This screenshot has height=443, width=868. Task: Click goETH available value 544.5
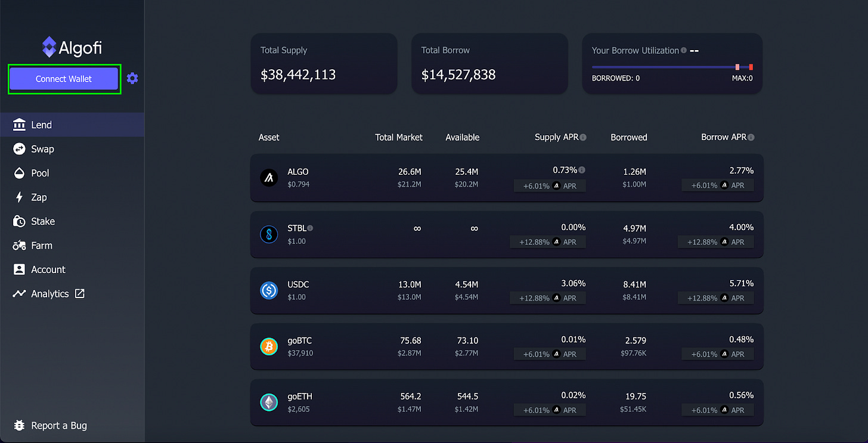click(x=467, y=396)
